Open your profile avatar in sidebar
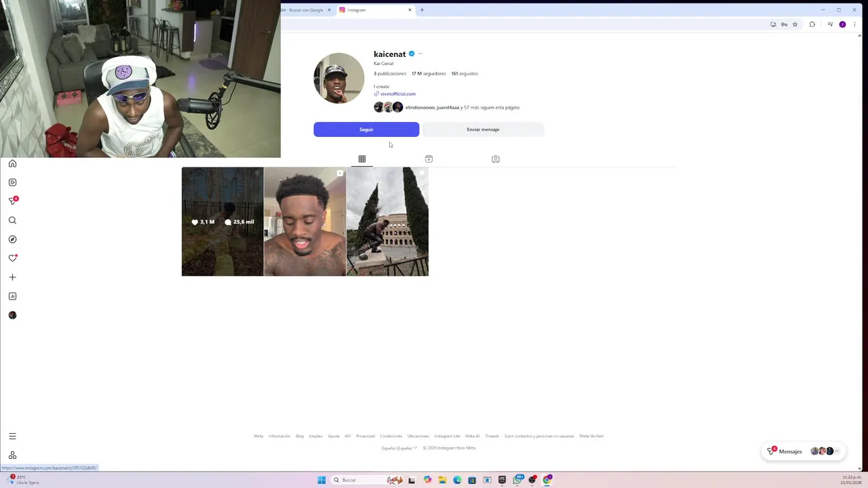 coord(12,315)
